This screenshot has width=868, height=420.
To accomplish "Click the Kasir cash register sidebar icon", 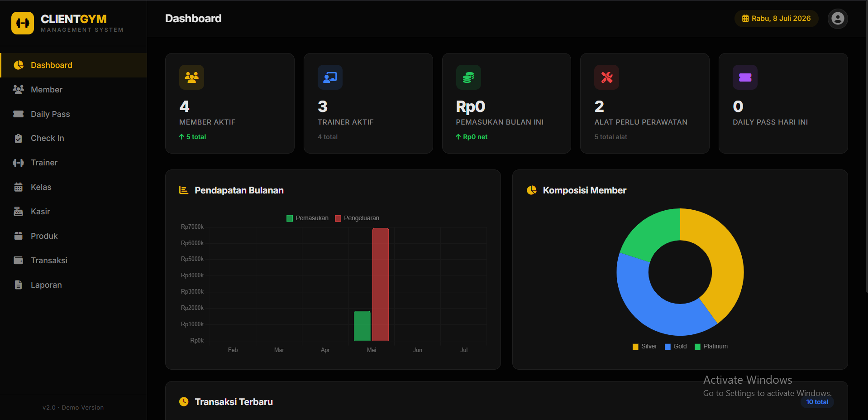I will point(19,212).
